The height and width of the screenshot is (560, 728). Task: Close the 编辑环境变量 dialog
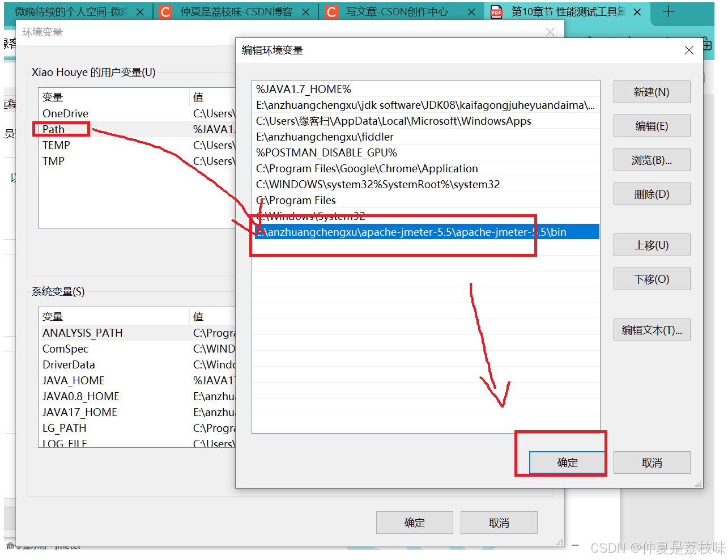(689, 50)
